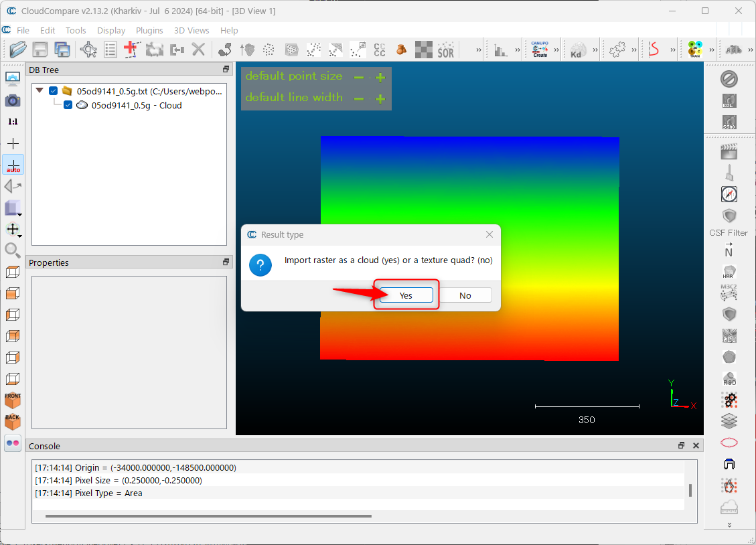This screenshot has width=756, height=545.
Task: Click the histogram icon in the toolbar
Action: (500, 50)
